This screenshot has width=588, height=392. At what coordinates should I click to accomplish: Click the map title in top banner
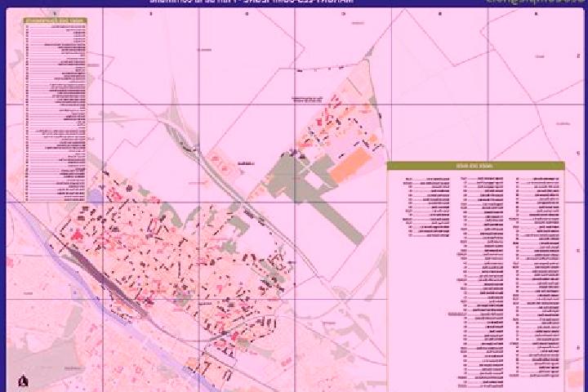coord(252,2)
